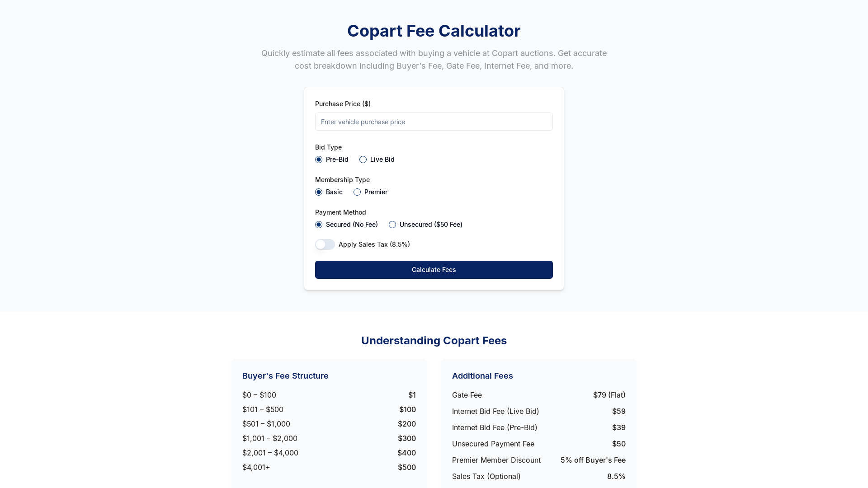Click the Premier Member Discount row

click(x=538, y=460)
